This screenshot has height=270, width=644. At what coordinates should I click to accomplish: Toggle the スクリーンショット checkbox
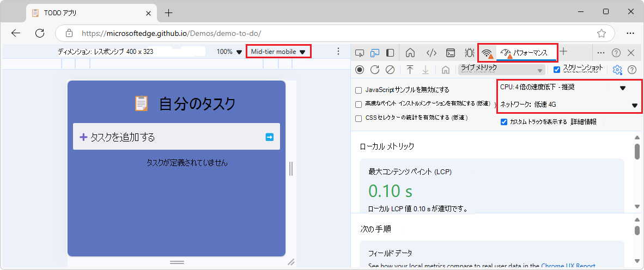557,69
